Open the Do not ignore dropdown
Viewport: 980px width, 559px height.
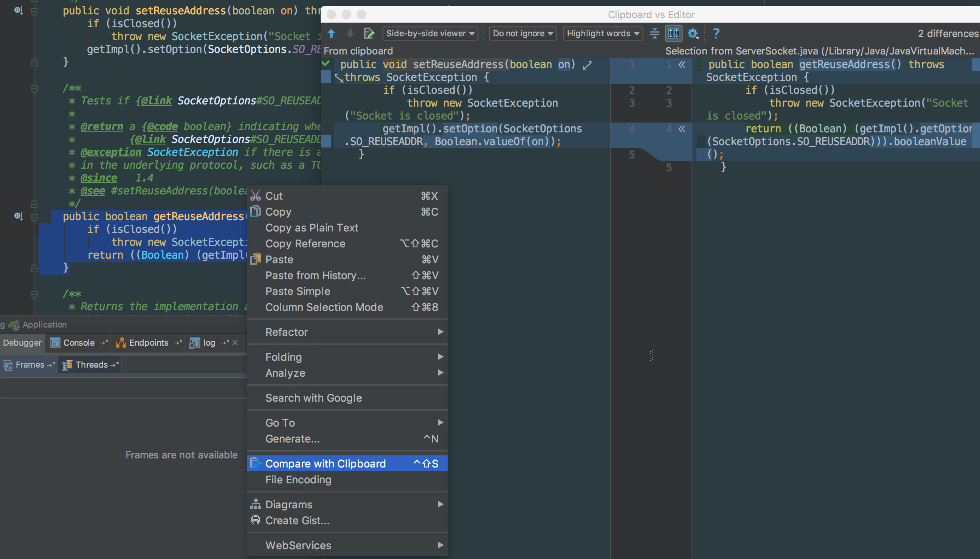pos(522,33)
